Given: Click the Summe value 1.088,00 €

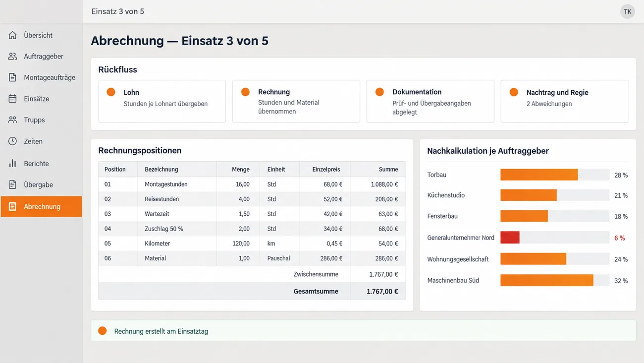Looking at the screenshot, I should (x=384, y=184).
